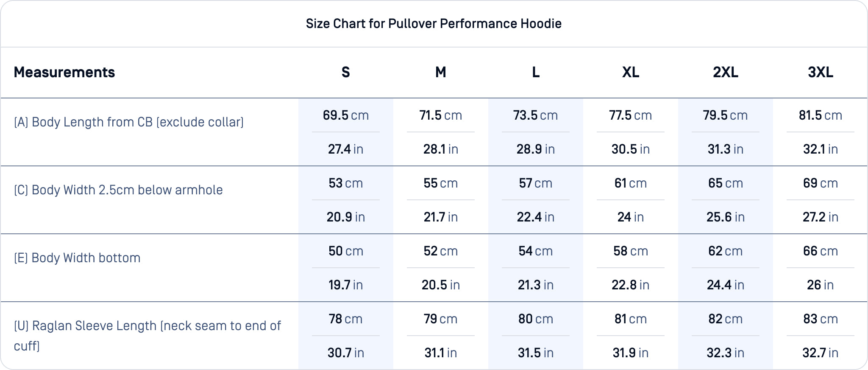Click the Body Width below armhole row label
868x370 pixels.
(x=118, y=190)
